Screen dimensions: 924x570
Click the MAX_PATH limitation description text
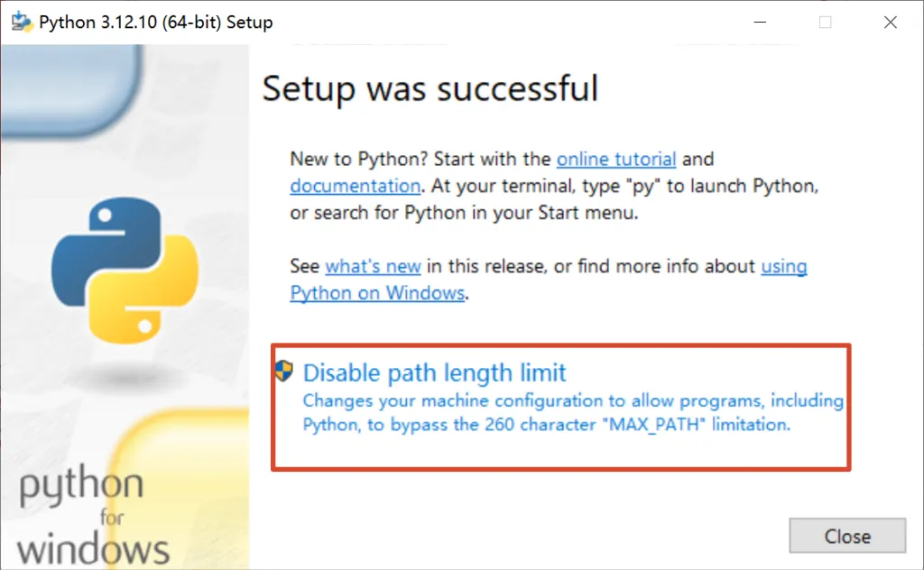point(573,412)
